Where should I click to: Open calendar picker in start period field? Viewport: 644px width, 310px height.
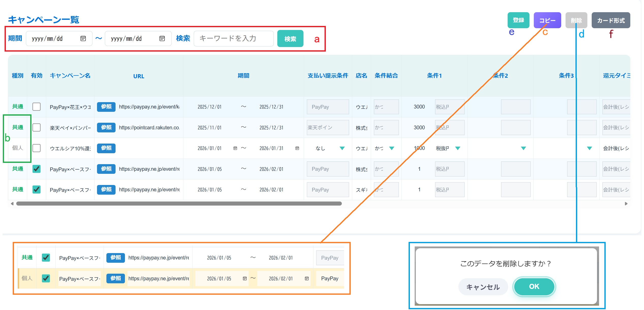(83, 39)
